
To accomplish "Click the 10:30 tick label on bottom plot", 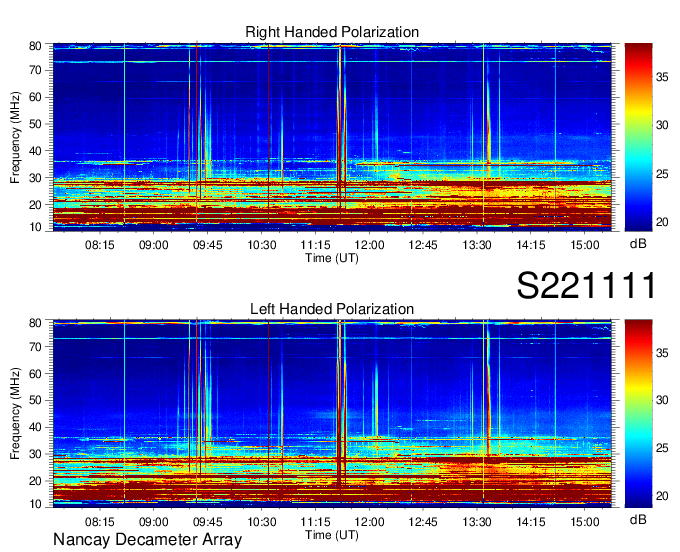I will tap(262, 522).
